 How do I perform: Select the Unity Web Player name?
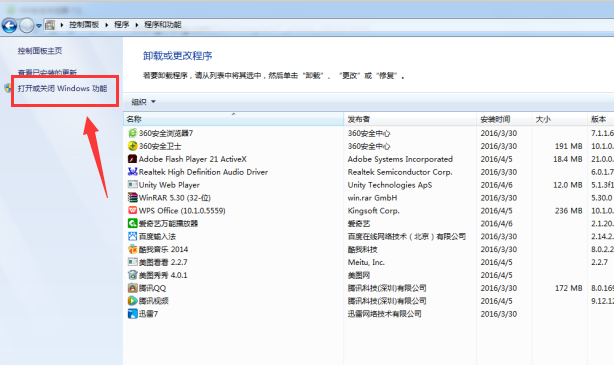click(169, 185)
